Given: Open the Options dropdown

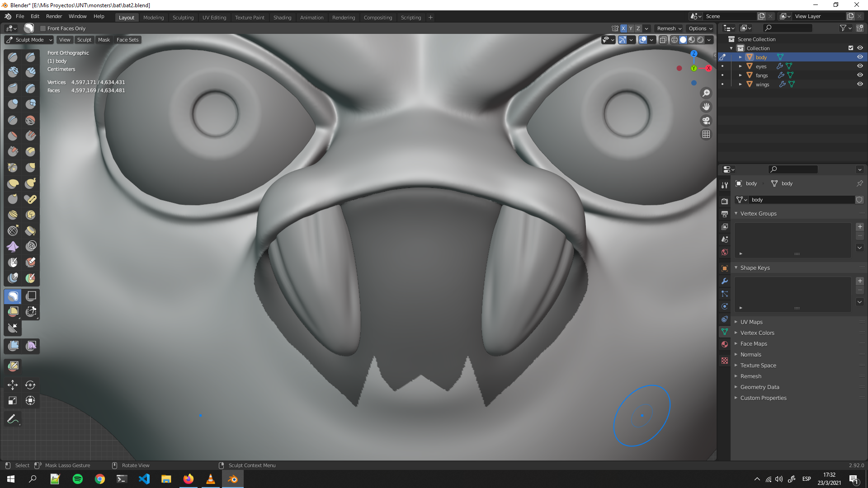Looking at the screenshot, I should [700, 28].
